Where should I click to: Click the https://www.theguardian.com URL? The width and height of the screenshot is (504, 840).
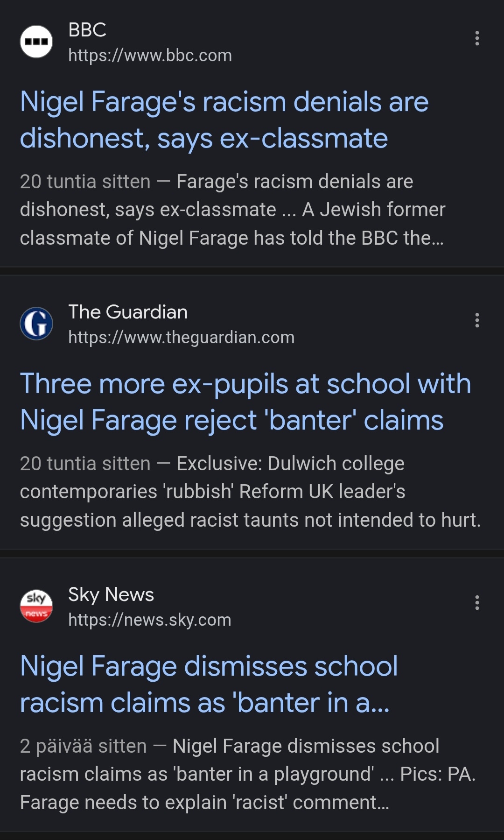181,338
